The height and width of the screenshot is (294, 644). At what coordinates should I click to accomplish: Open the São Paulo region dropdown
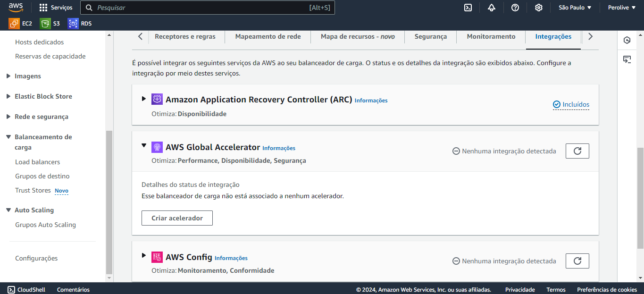pyautogui.click(x=575, y=8)
